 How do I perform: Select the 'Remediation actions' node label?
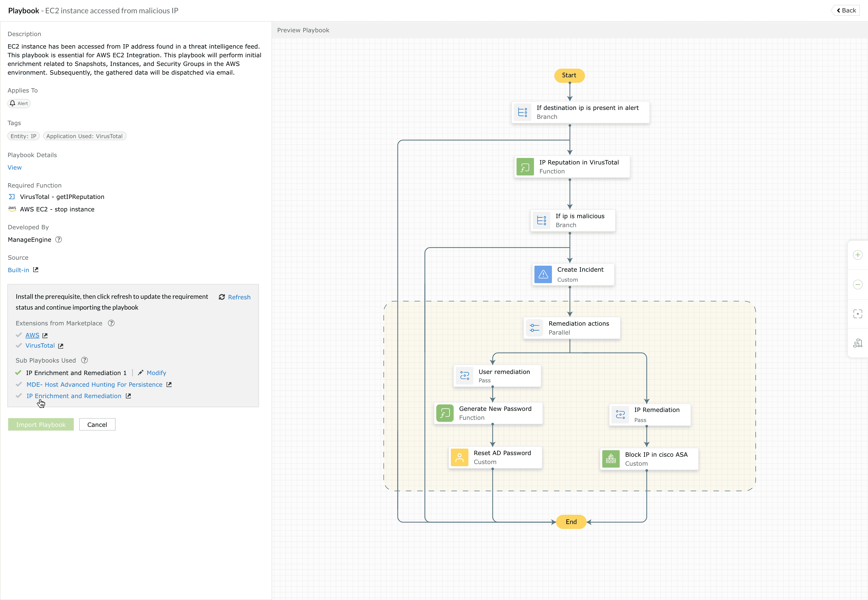pos(579,324)
